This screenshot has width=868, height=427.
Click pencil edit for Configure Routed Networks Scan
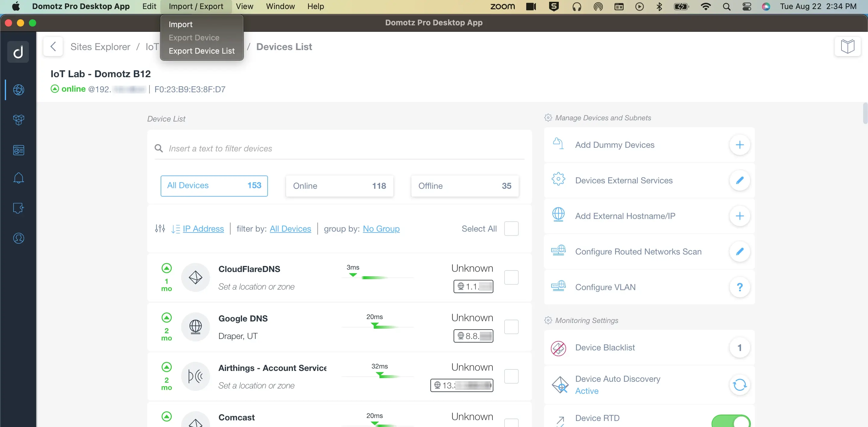pyautogui.click(x=739, y=251)
